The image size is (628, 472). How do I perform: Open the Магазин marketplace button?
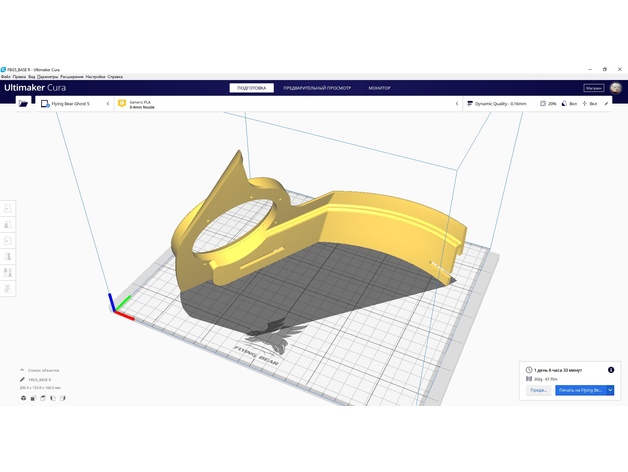(593, 88)
